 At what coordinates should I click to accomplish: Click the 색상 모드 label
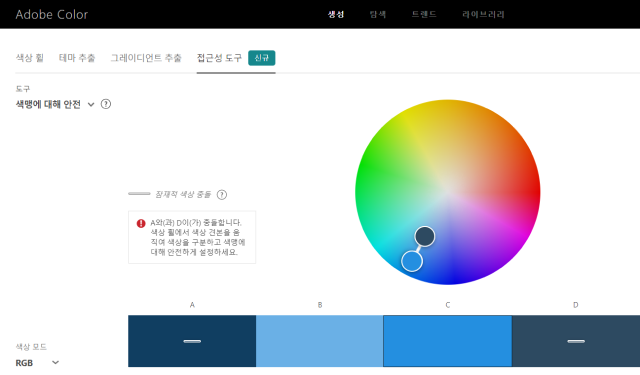click(31, 347)
